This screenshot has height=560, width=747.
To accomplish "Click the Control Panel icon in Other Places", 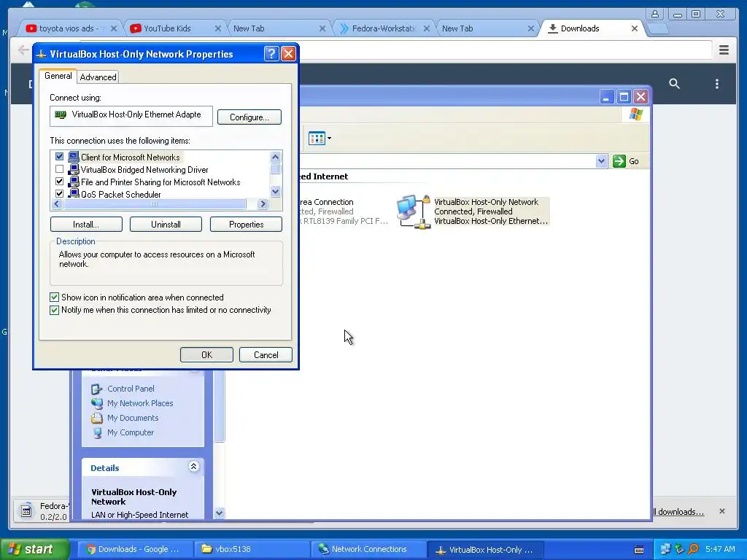I will point(97,389).
